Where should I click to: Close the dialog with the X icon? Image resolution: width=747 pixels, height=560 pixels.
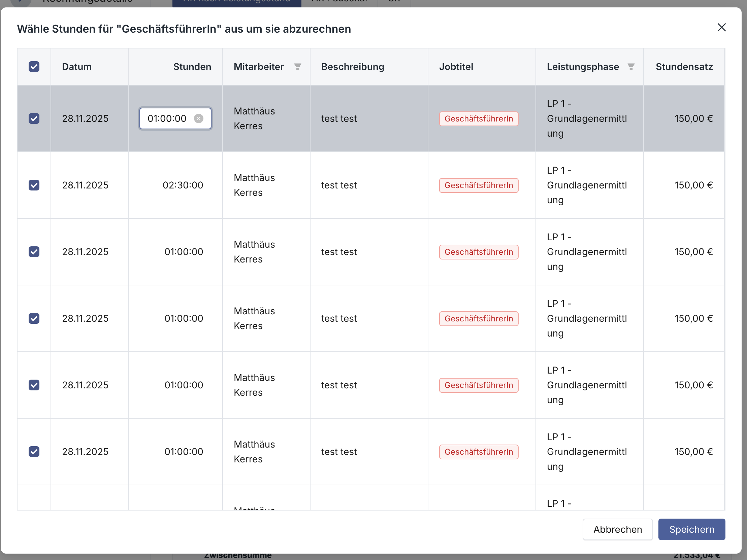[722, 27]
